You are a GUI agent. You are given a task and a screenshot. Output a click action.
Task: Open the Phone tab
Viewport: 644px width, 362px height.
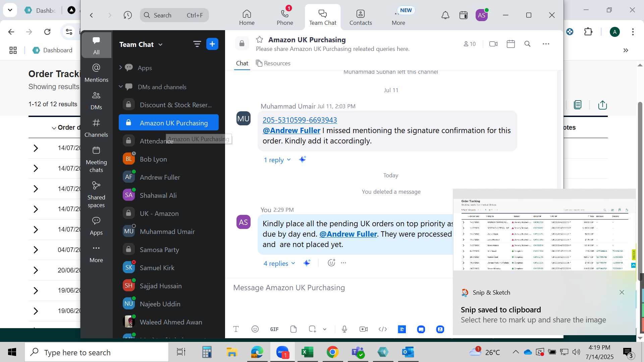coord(285,17)
